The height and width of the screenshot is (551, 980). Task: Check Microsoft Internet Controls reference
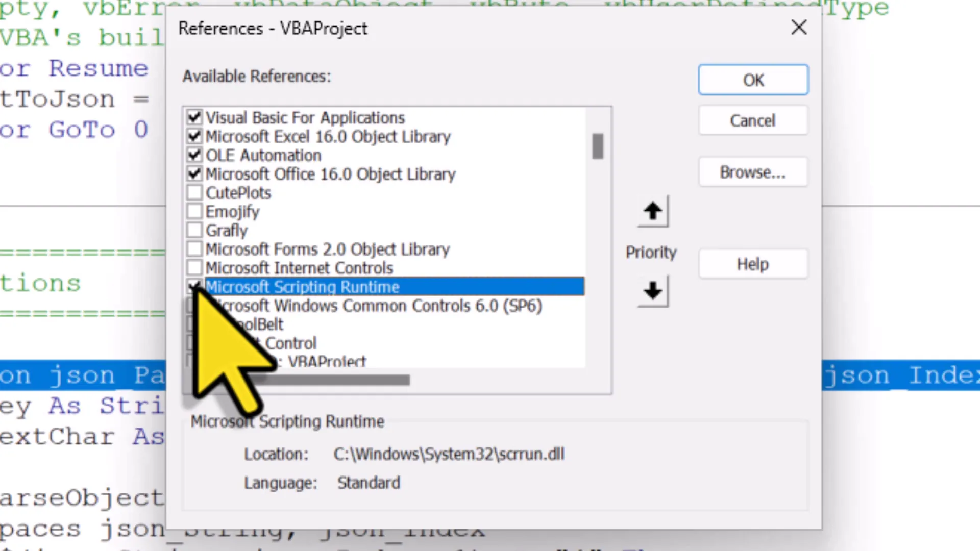click(194, 268)
